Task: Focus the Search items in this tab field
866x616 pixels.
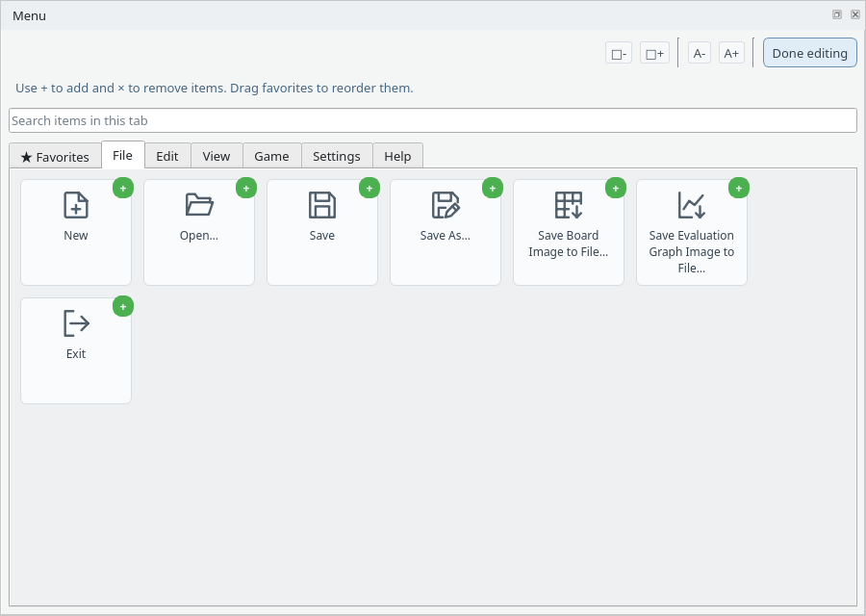Action: [433, 120]
